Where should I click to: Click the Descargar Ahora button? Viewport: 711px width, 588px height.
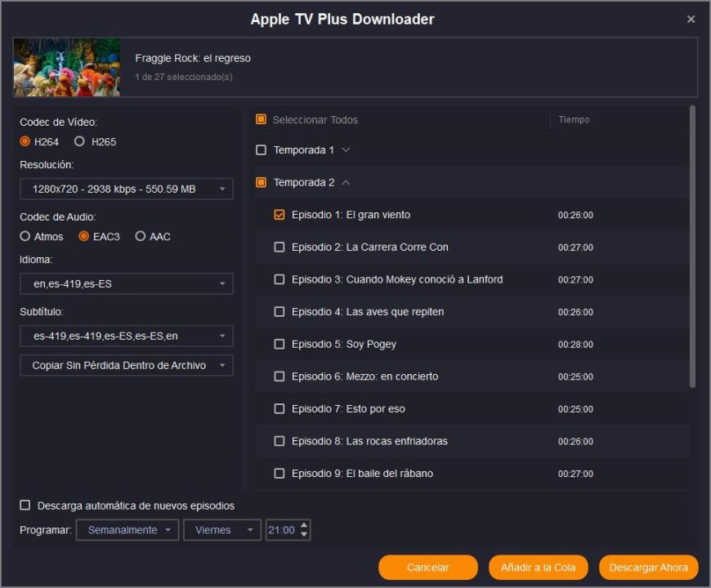(648, 568)
